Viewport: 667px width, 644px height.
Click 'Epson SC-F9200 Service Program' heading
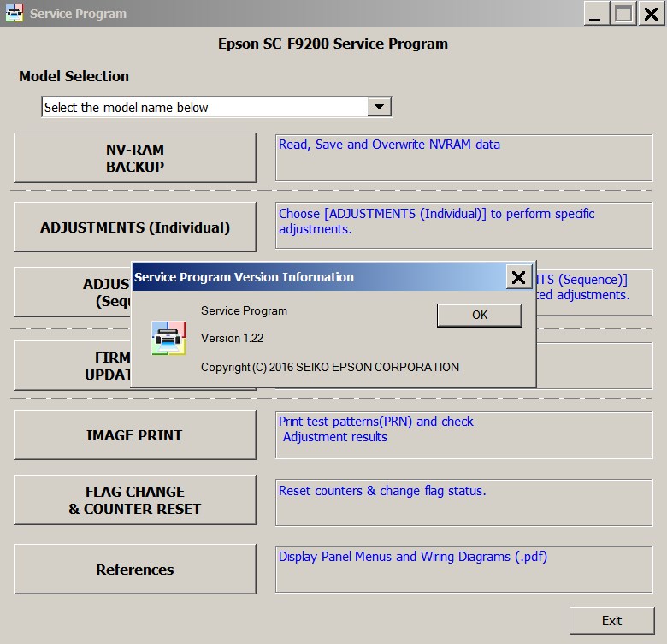(333, 44)
